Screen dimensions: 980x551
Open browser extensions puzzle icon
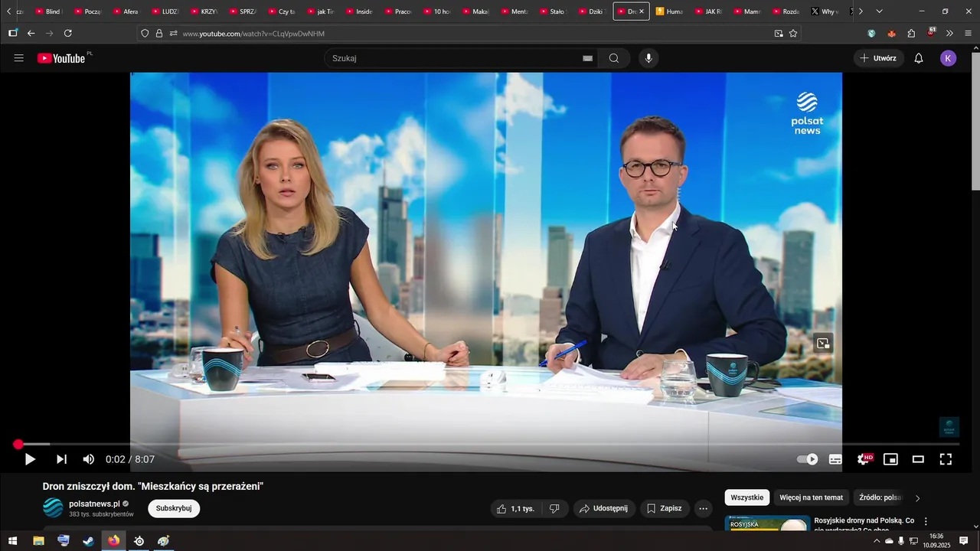[x=911, y=34]
